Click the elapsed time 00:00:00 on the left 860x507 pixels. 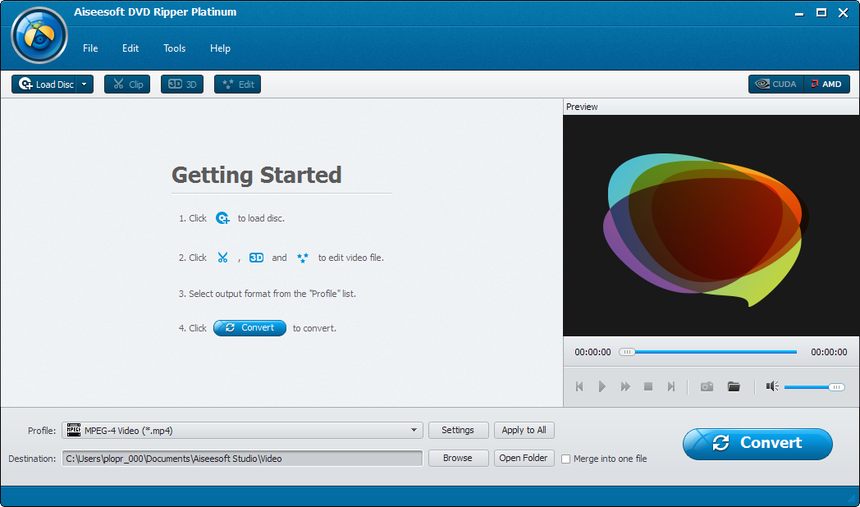(592, 352)
